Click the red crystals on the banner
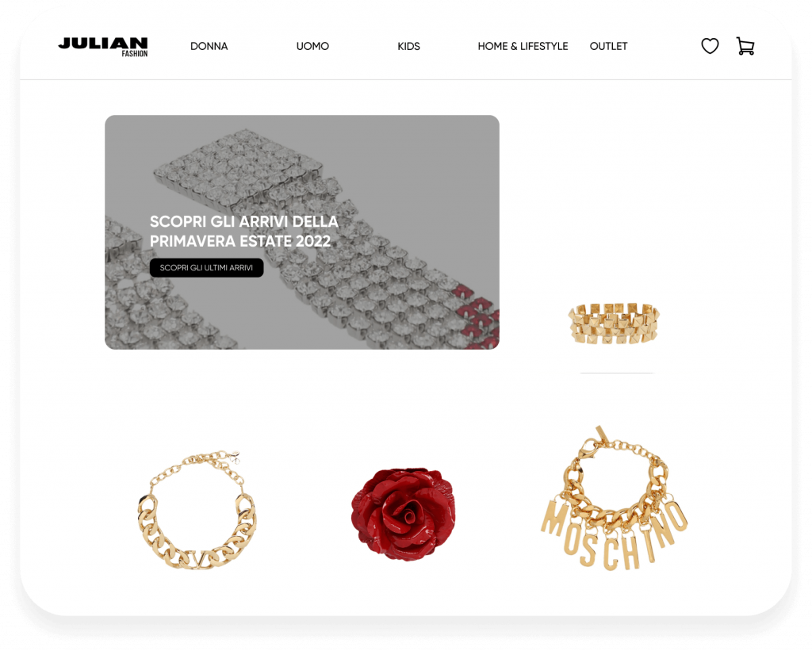 477,316
